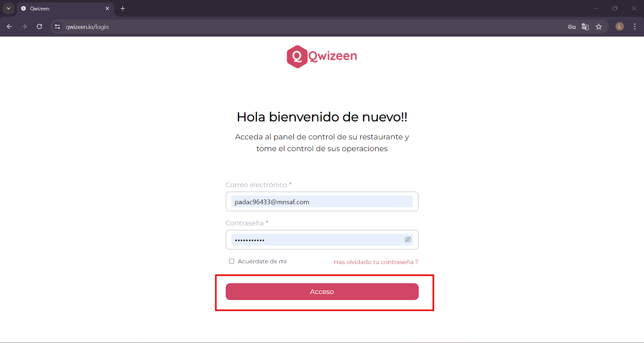The width and height of the screenshot is (644, 343).
Task: Go back to previous page
Action: pyautogui.click(x=9, y=27)
